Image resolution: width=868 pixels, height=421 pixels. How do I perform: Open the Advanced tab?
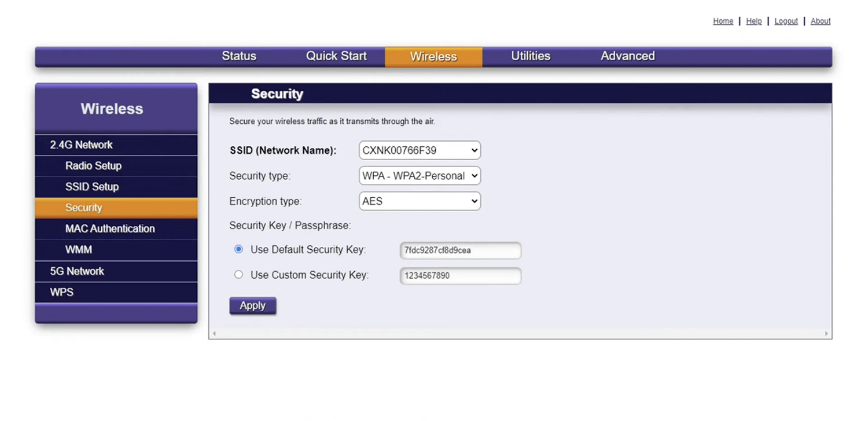(628, 56)
